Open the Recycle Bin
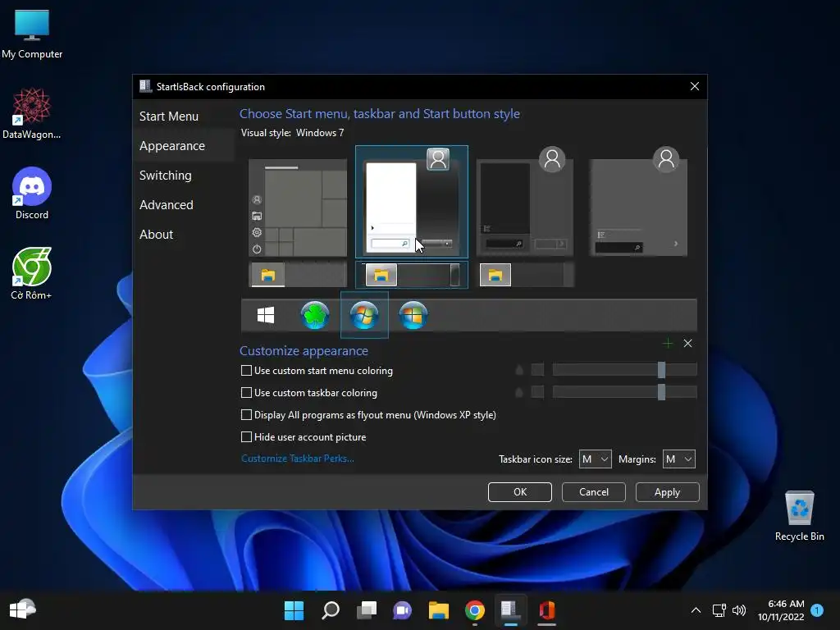The width and height of the screenshot is (840, 630). point(799,516)
